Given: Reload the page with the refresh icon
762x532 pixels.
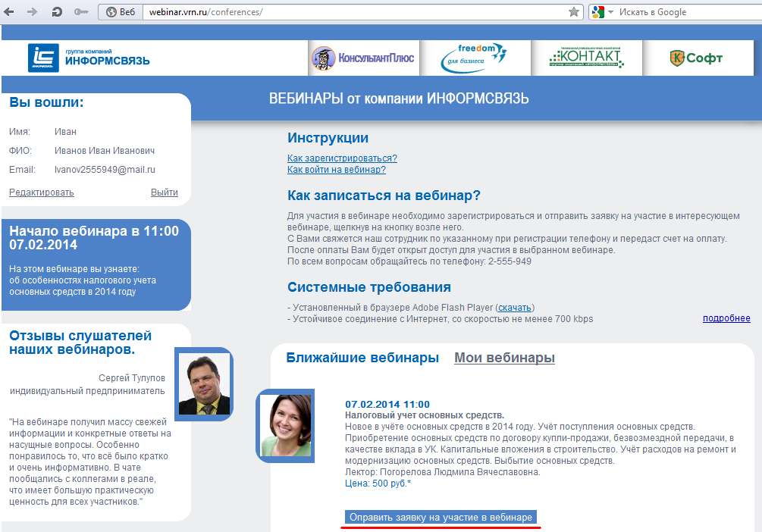Looking at the screenshot, I should click(57, 11).
